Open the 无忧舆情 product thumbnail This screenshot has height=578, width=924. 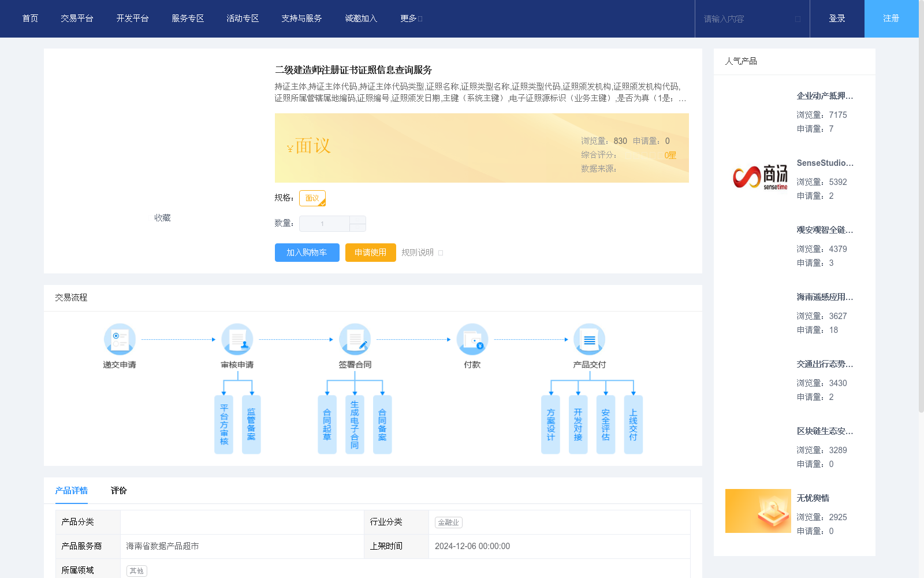758,511
